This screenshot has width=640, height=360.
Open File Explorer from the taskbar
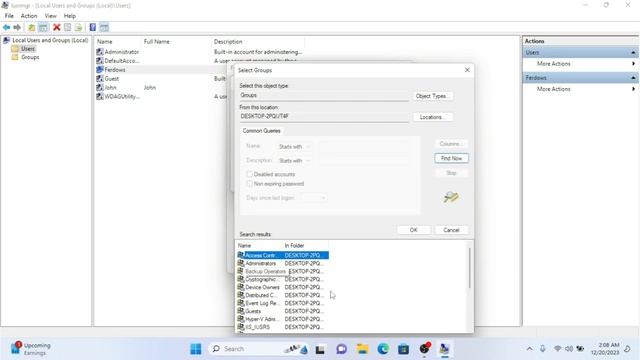pos(362,349)
